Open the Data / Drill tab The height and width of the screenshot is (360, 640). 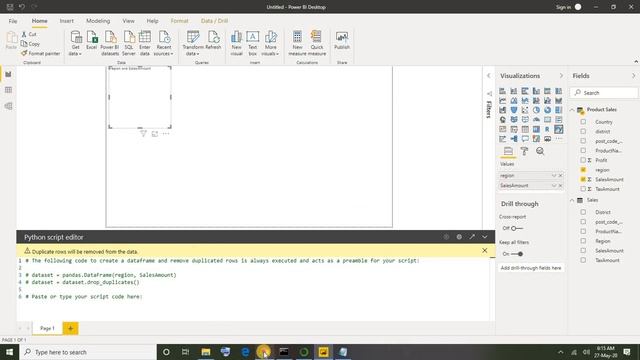214,21
